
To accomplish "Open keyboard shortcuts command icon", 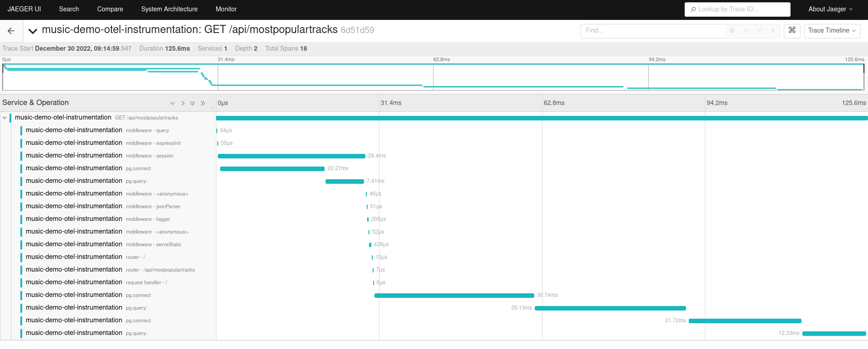I will tap(792, 30).
